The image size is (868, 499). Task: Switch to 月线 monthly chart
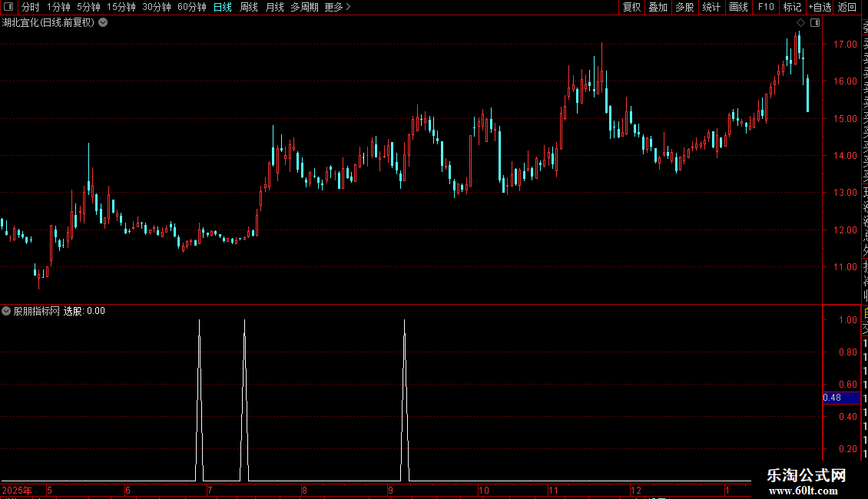[x=274, y=7]
